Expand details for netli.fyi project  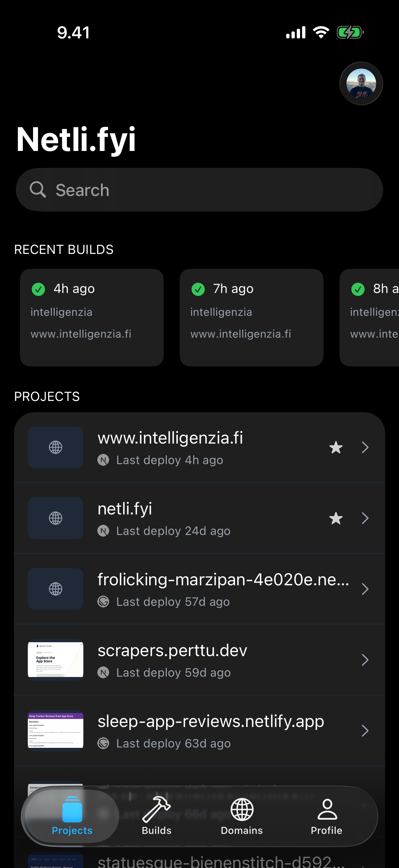click(366, 518)
